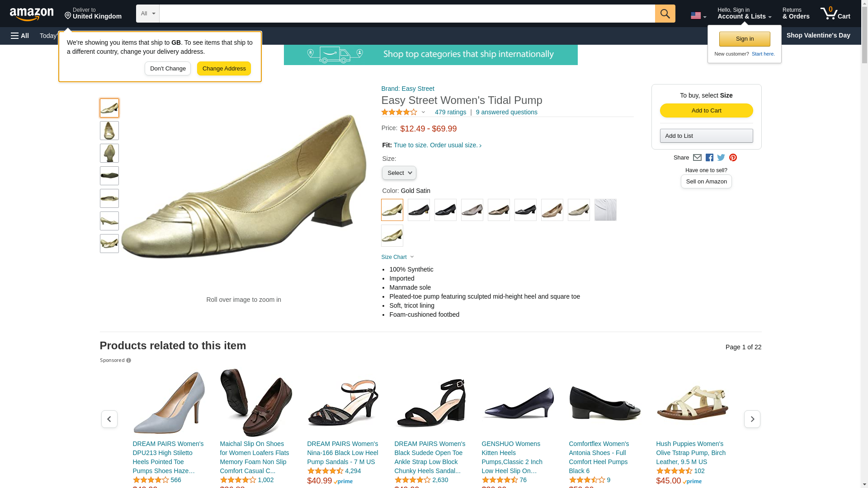Click the search magnifier button

point(665,14)
